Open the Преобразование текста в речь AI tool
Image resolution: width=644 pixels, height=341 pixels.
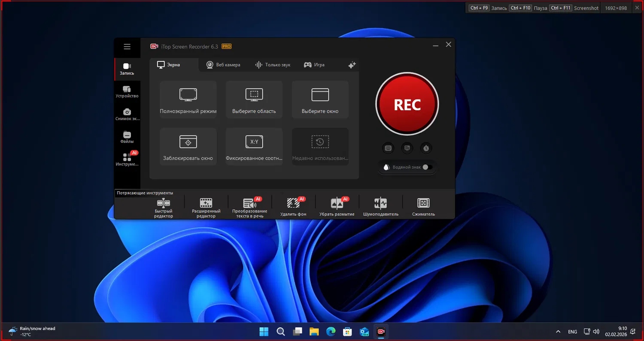point(249,205)
